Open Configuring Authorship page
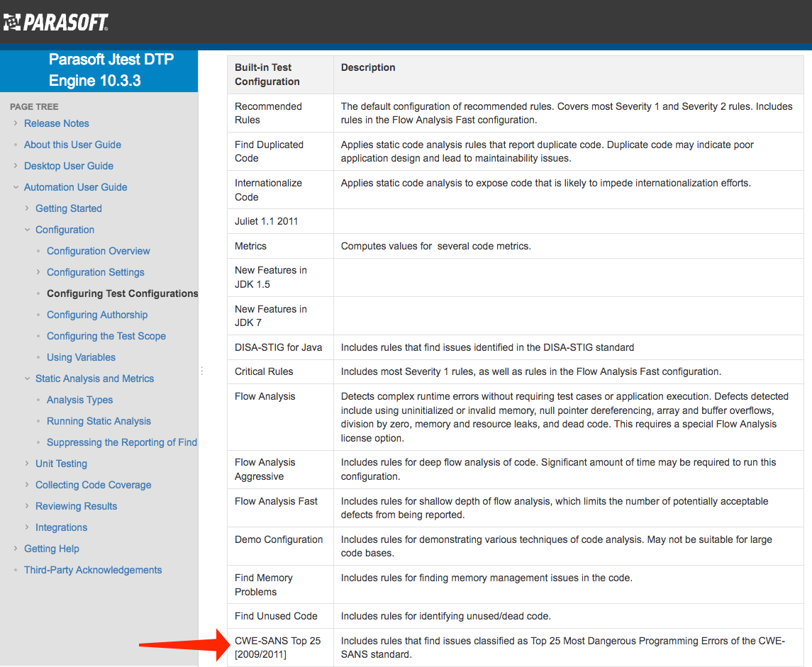Screen dimensions: 812x667 [x=97, y=315]
